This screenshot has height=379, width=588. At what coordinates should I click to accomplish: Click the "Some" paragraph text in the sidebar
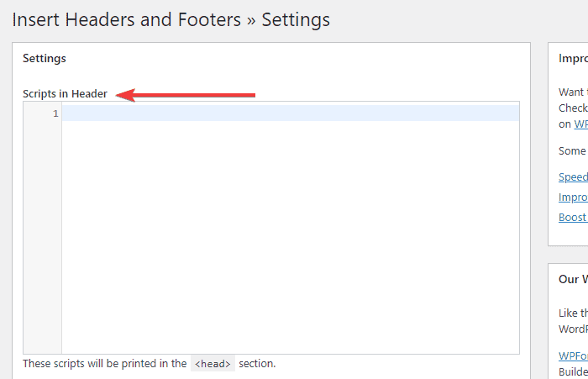573,150
